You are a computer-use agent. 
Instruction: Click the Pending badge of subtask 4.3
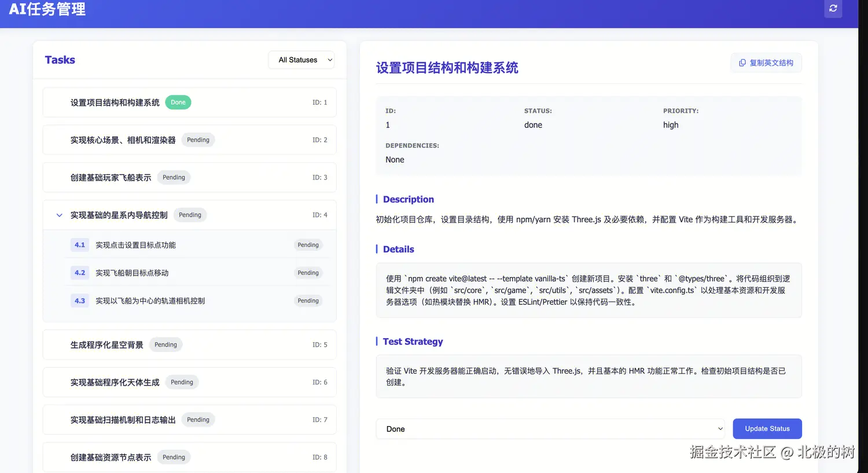pos(308,300)
